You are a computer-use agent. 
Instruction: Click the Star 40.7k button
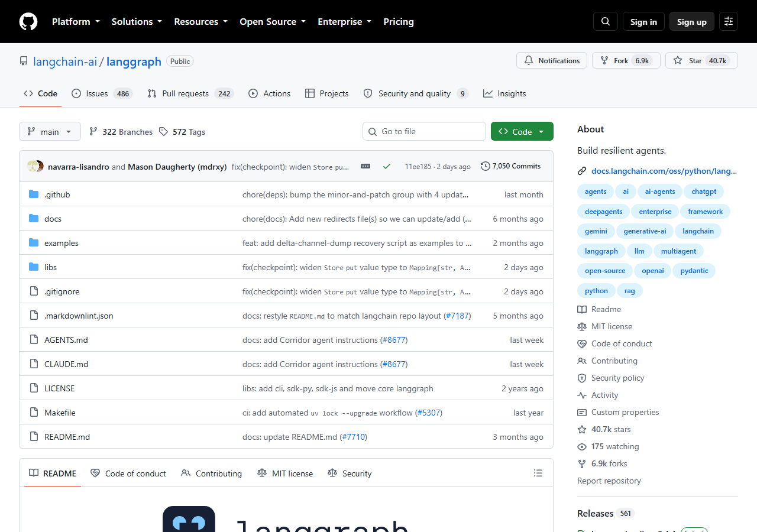tap(701, 60)
